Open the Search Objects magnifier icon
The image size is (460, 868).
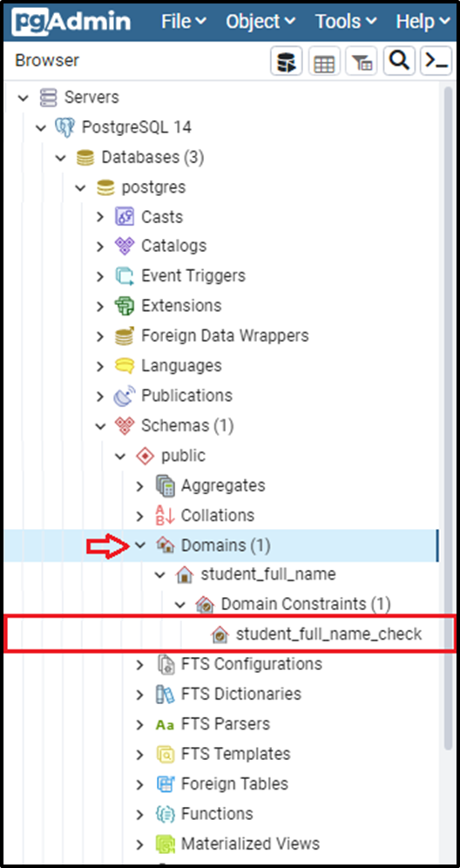398,61
